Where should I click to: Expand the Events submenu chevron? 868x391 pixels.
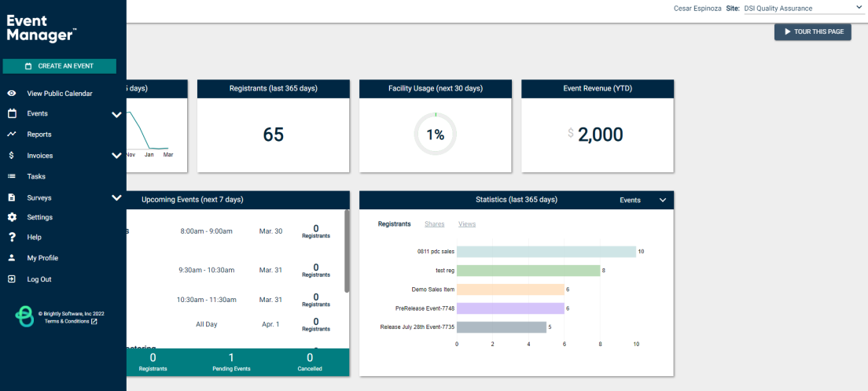[x=116, y=115]
